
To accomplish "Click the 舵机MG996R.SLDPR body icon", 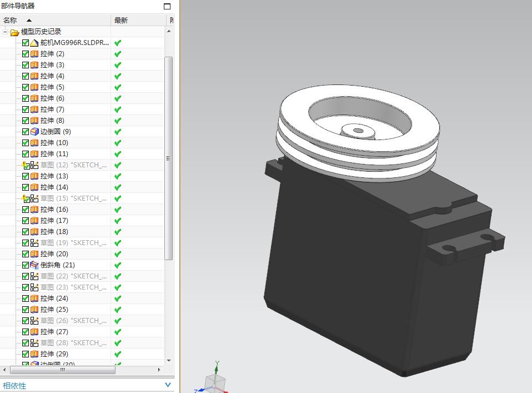I will pos(34,43).
